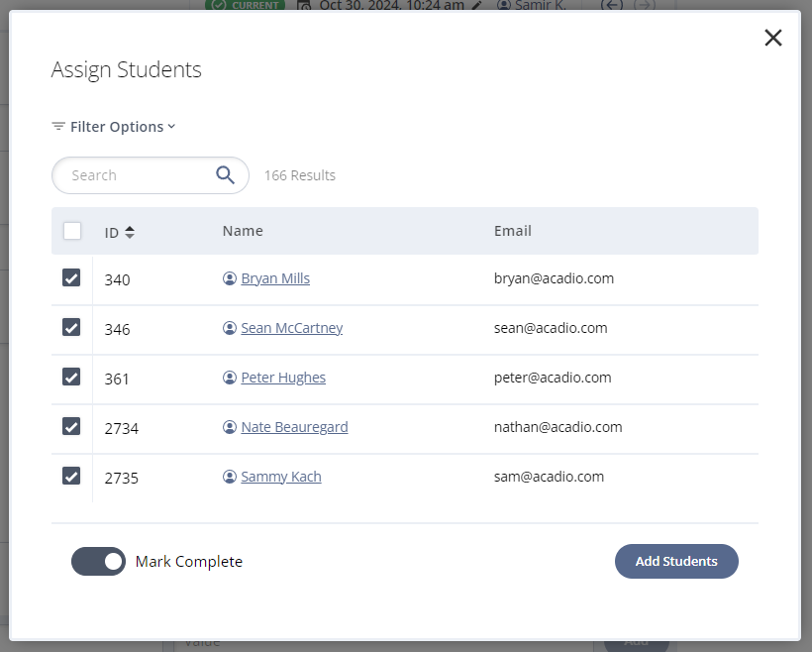Image resolution: width=812 pixels, height=652 pixels.
Task: Toggle the select-all checkbox in header
Action: [72, 231]
